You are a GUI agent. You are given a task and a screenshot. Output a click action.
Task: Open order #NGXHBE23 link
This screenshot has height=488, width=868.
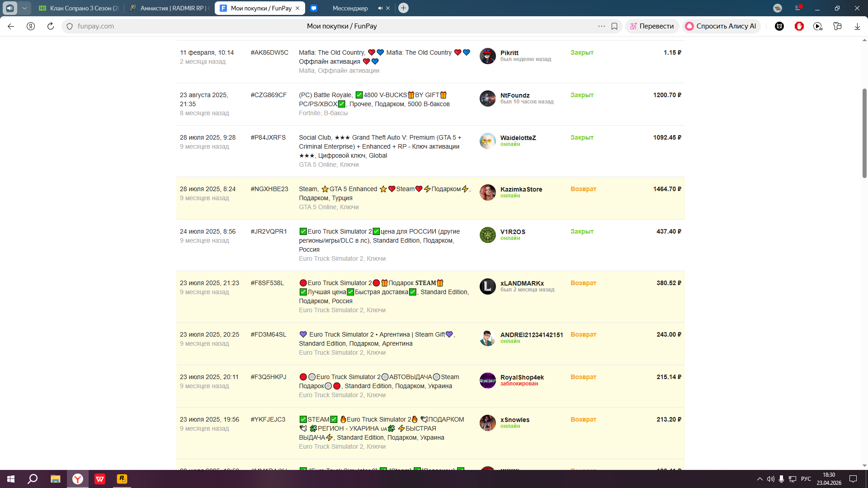pos(269,189)
